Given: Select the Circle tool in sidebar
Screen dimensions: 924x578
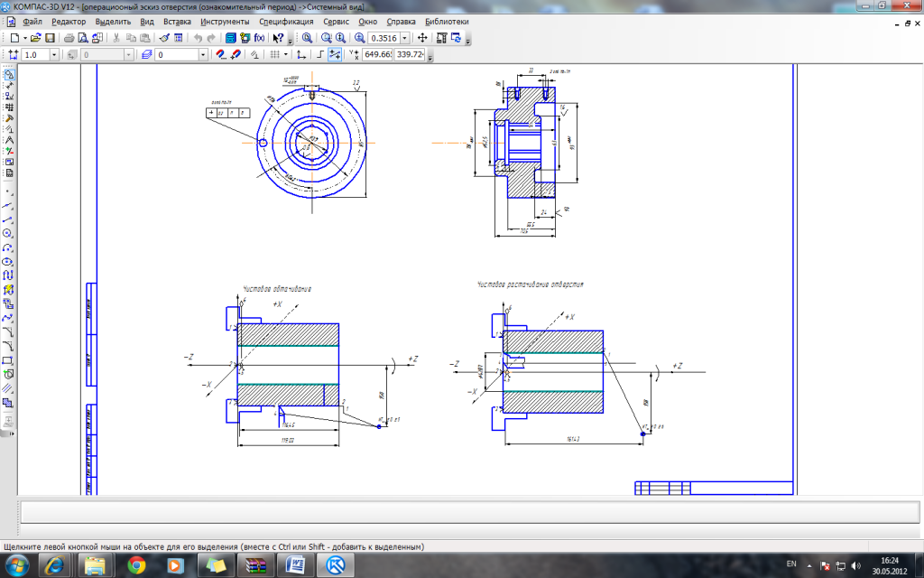Looking at the screenshot, I should coord(7,234).
